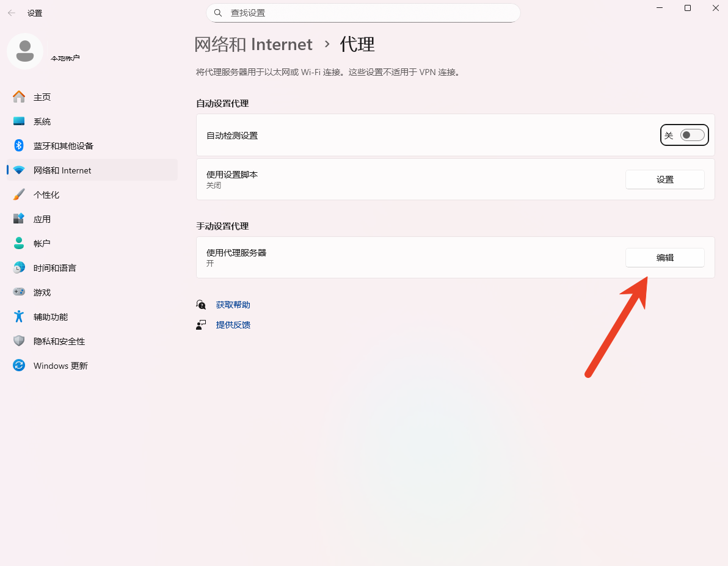Click the 辅助功能 accessibility icon

[19, 317]
